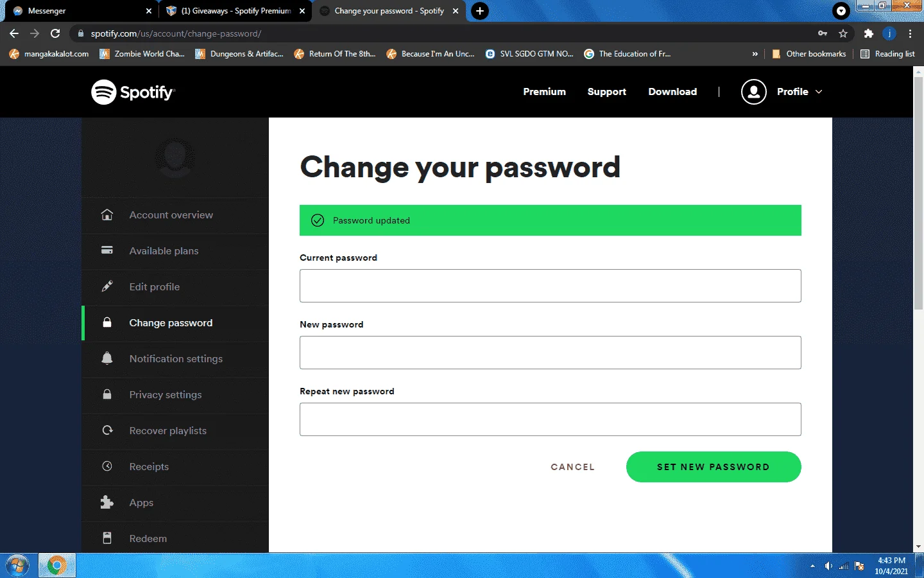Click the address bar URL

[x=176, y=33]
